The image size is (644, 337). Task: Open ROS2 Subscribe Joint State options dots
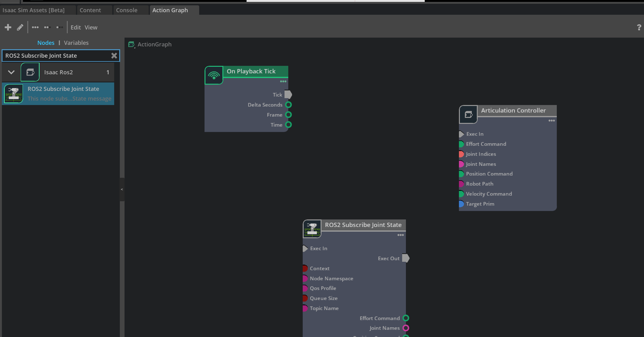point(401,235)
